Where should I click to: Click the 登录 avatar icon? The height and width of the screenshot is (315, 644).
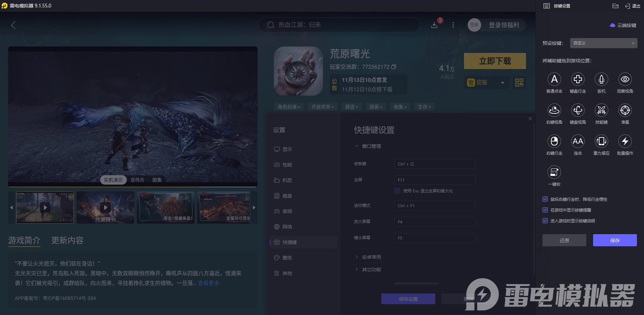[x=474, y=25]
